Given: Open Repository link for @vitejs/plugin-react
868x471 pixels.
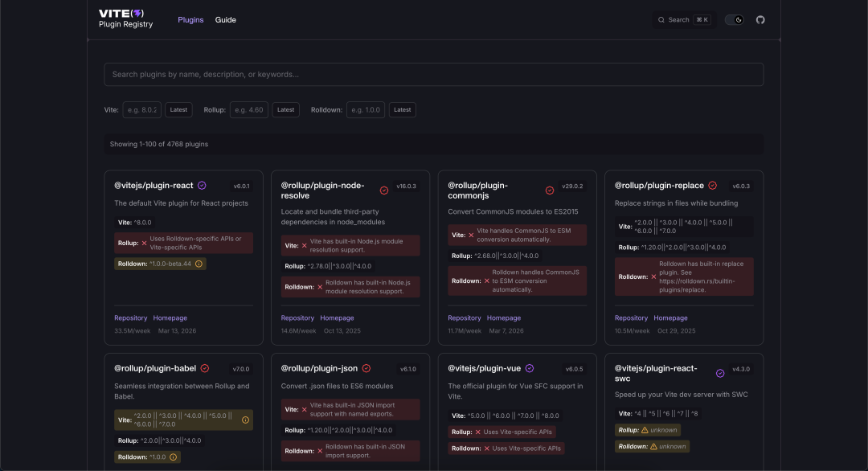Looking at the screenshot, I should pos(131,317).
